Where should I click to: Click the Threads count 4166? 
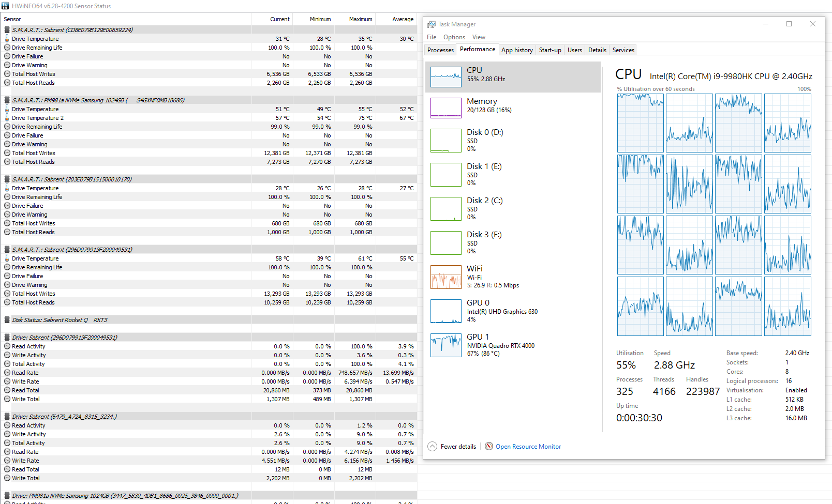click(664, 392)
